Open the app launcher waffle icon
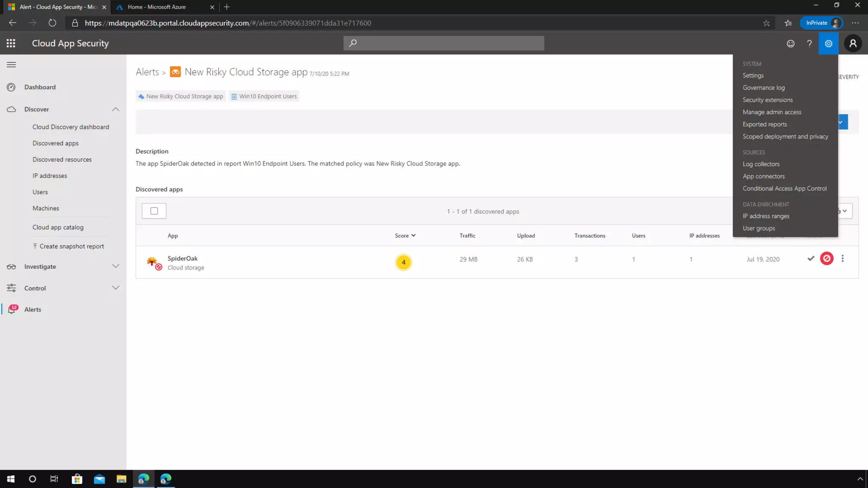The image size is (868, 488). 11,43
